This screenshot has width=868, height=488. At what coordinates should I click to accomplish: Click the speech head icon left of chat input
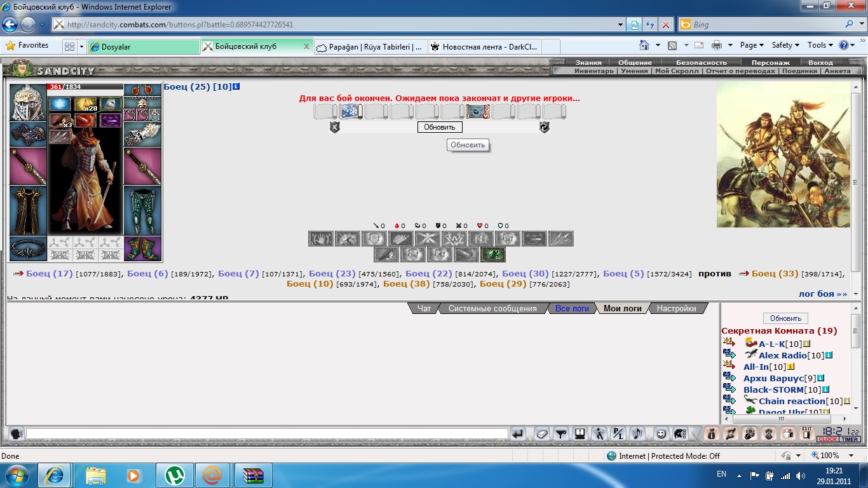coord(17,434)
